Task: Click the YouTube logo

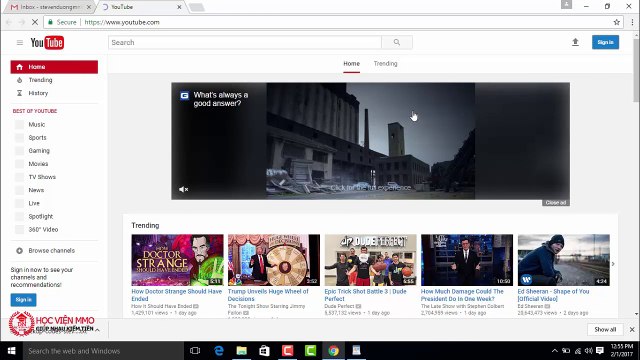Action: point(47,42)
